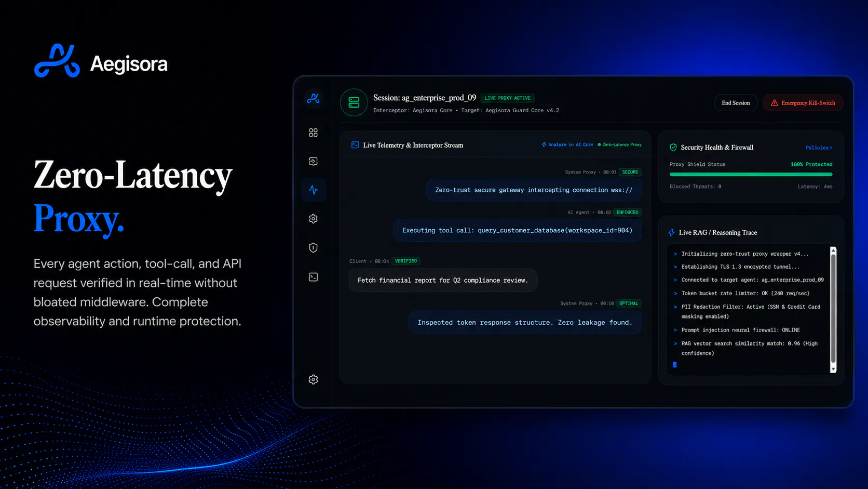Click the 'Proxy Shield Status' label
The image size is (868, 489).
pos(697,164)
